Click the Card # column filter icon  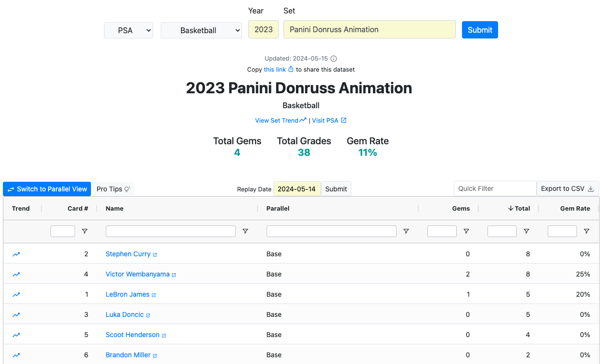[x=85, y=231]
